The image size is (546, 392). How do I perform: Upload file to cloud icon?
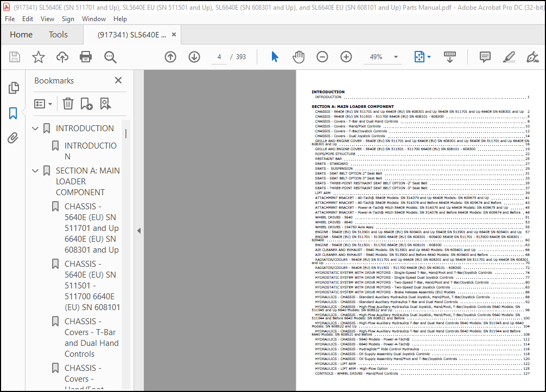pyautogui.click(x=62, y=57)
